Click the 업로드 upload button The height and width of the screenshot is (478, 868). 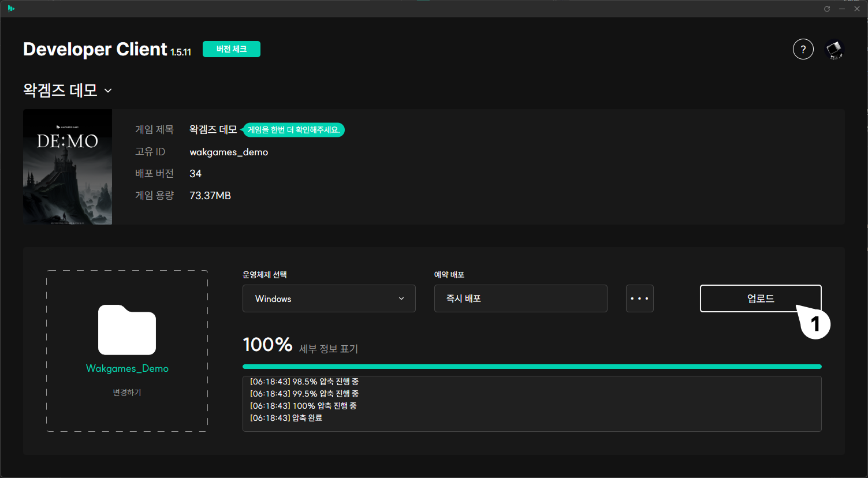(761, 298)
